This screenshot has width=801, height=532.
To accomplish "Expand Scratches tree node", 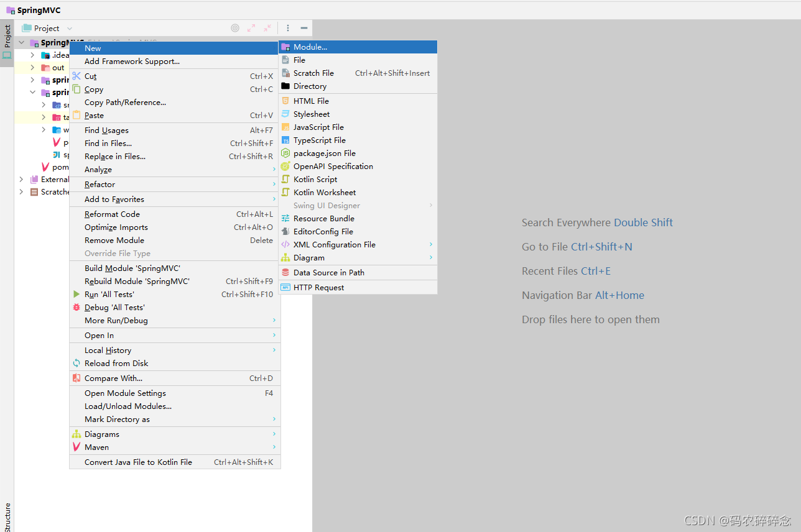I will 21,191.
